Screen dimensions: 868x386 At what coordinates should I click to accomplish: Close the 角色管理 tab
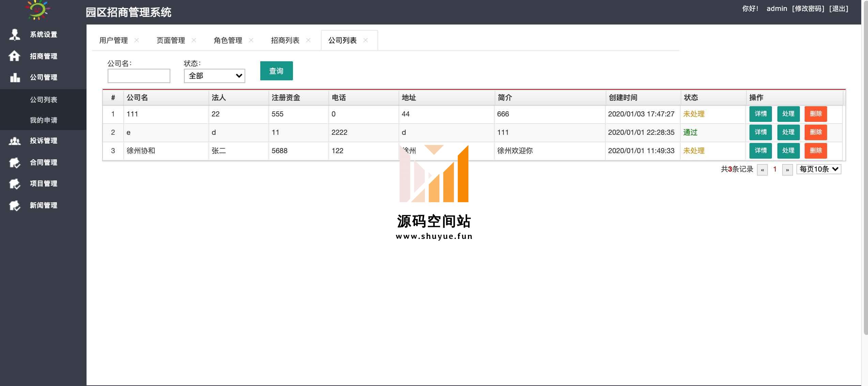tap(251, 40)
